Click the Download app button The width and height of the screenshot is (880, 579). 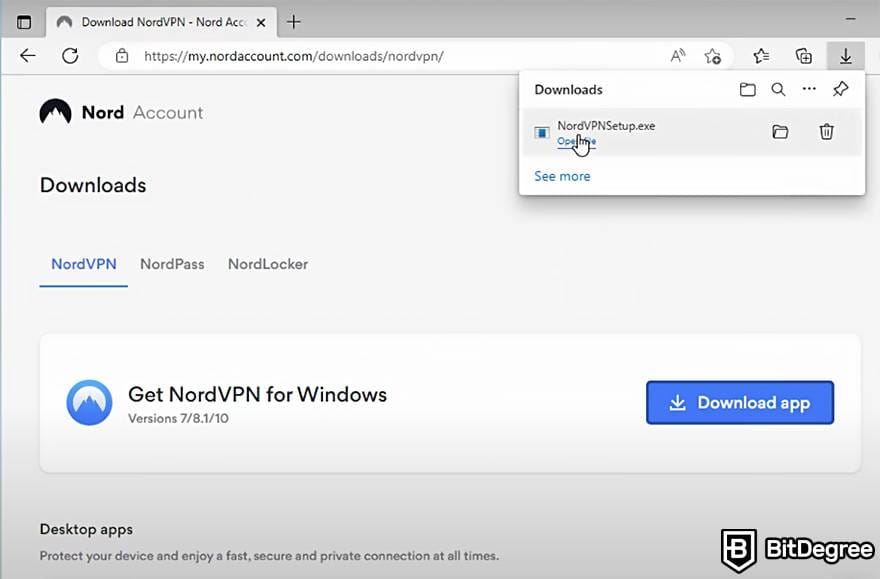point(740,402)
